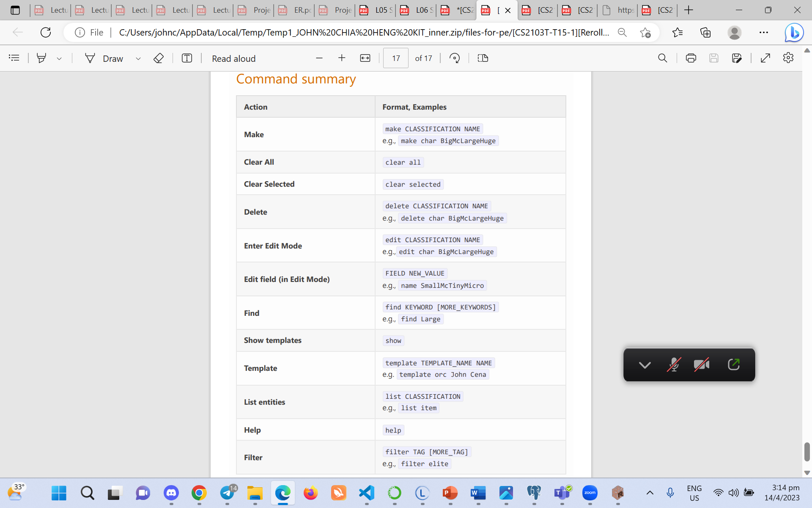Viewport: 812px width, 508px height.
Task: Print the PDF document
Action: (691, 58)
